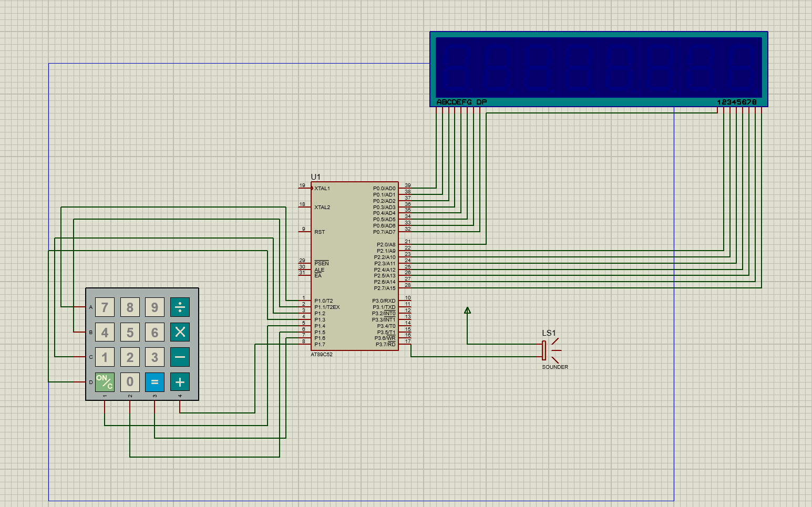
Task: Click the XTAL1 pin label
Action: [x=322, y=189]
